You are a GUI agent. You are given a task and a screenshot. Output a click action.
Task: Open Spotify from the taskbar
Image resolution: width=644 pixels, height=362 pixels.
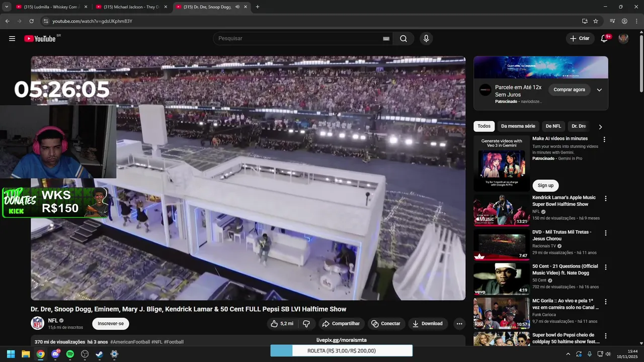pos(70,354)
